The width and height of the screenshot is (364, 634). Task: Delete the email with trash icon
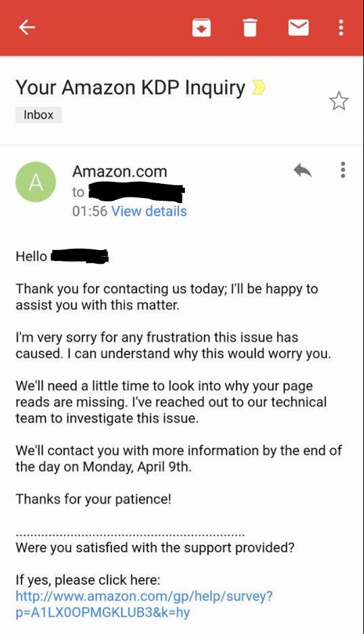pos(250,28)
